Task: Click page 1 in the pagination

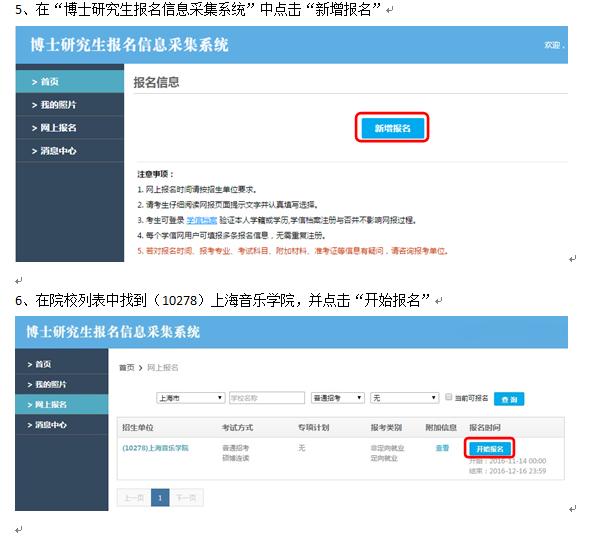Action: point(160,498)
